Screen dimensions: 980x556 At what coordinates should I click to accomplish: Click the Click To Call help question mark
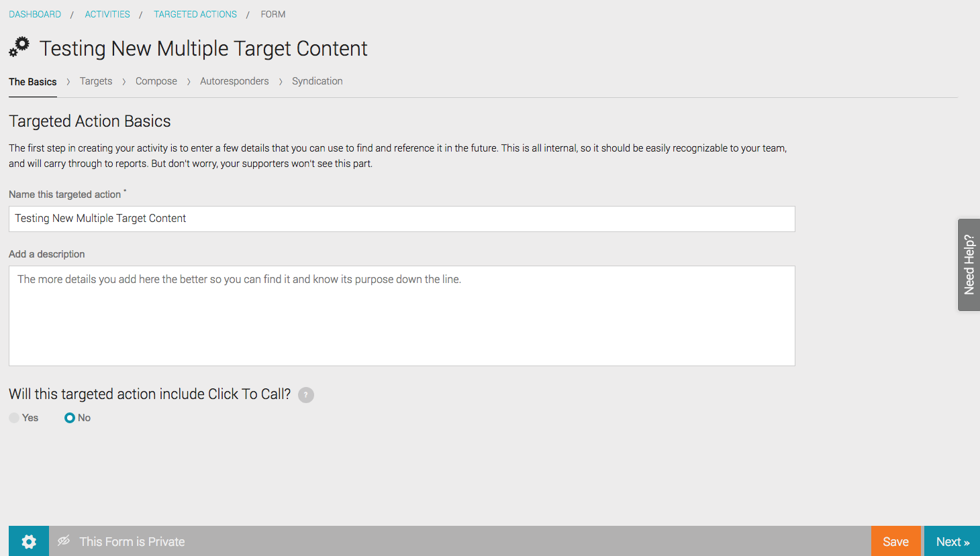click(x=306, y=395)
